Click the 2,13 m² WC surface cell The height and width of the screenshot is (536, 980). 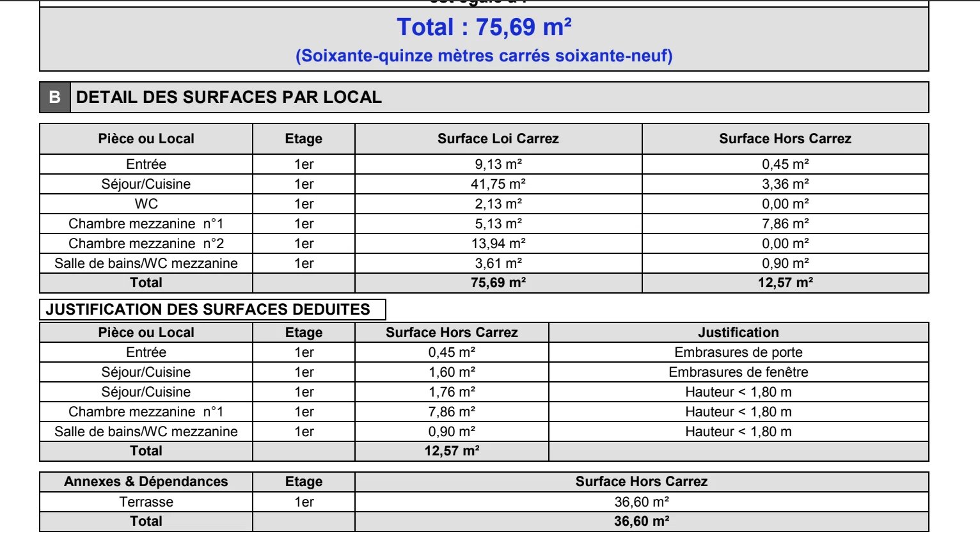(498, 204)
